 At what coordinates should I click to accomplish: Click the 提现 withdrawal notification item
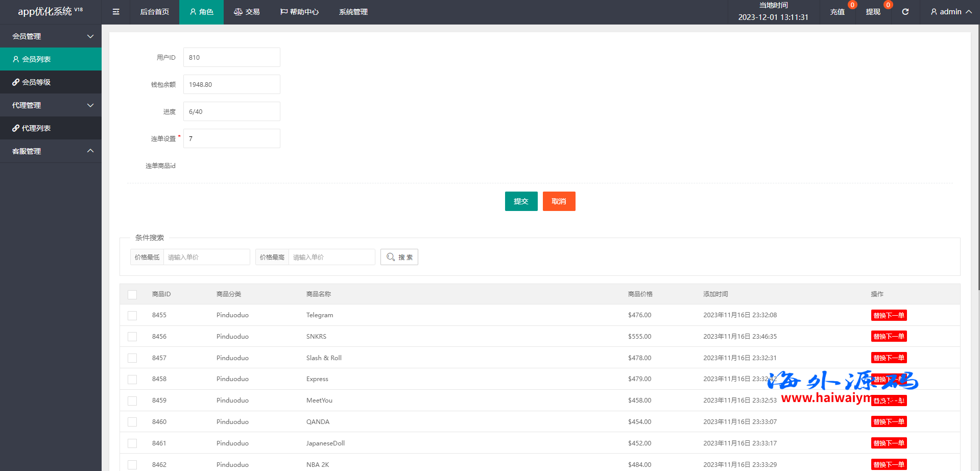pos(873,12)
